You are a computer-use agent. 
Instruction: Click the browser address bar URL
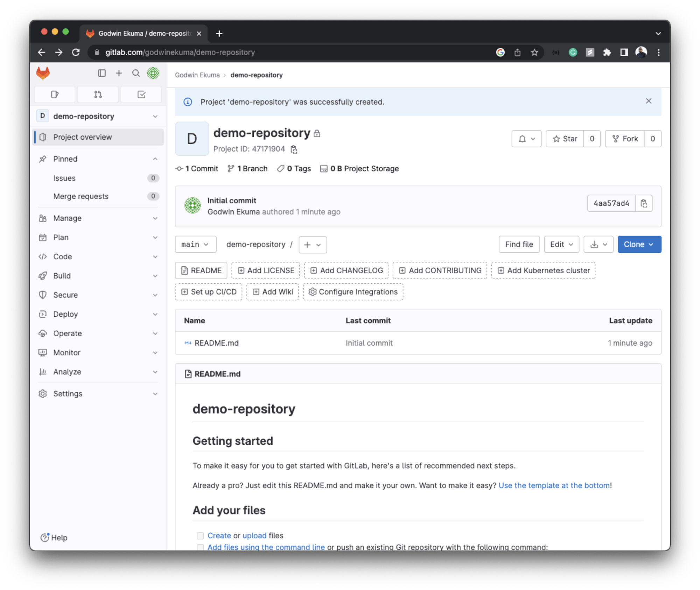pos(180,52)
